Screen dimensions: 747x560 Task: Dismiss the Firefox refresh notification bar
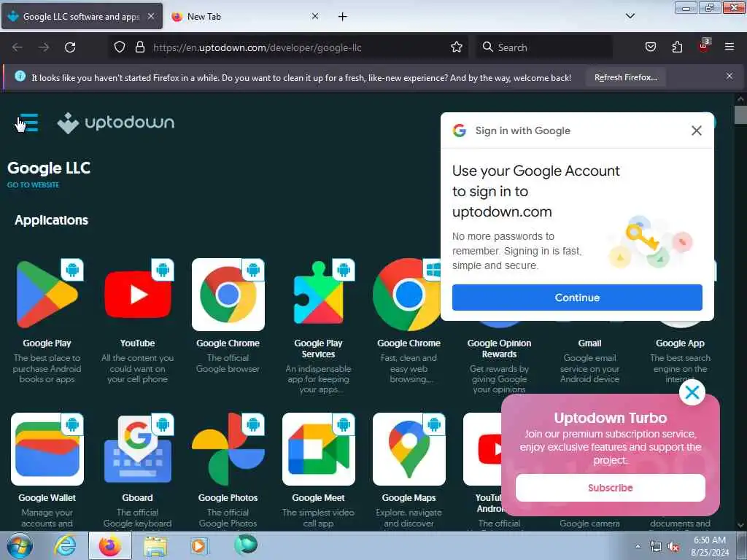[x=729, y=76]
